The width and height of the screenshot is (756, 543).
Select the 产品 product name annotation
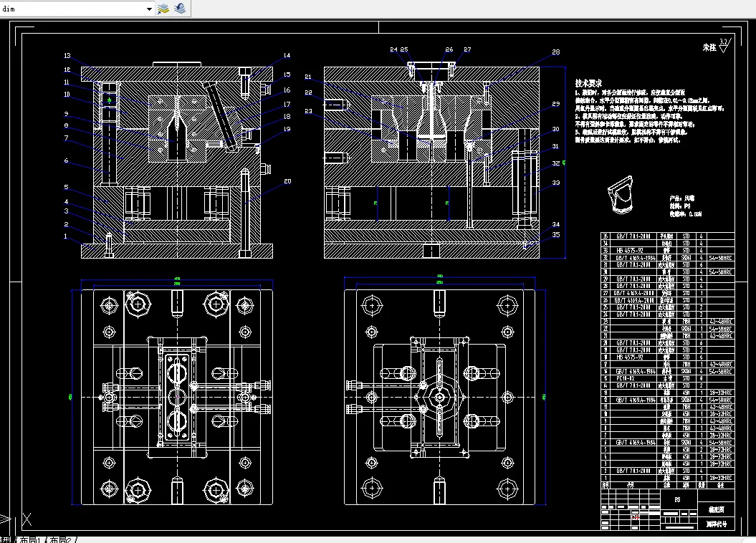681,198
